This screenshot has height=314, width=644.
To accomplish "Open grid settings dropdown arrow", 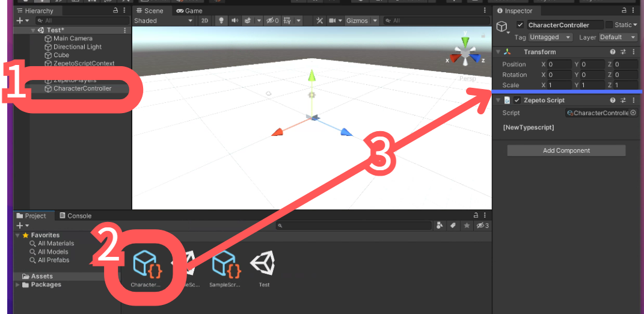I will 299,20.
